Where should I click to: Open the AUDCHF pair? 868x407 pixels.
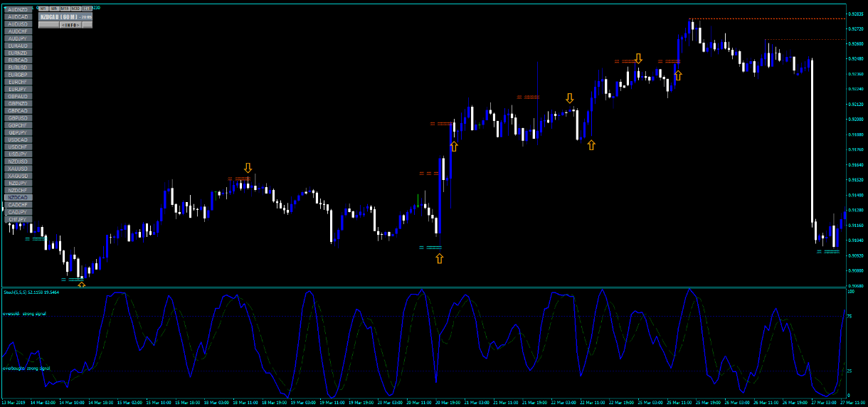18,31
